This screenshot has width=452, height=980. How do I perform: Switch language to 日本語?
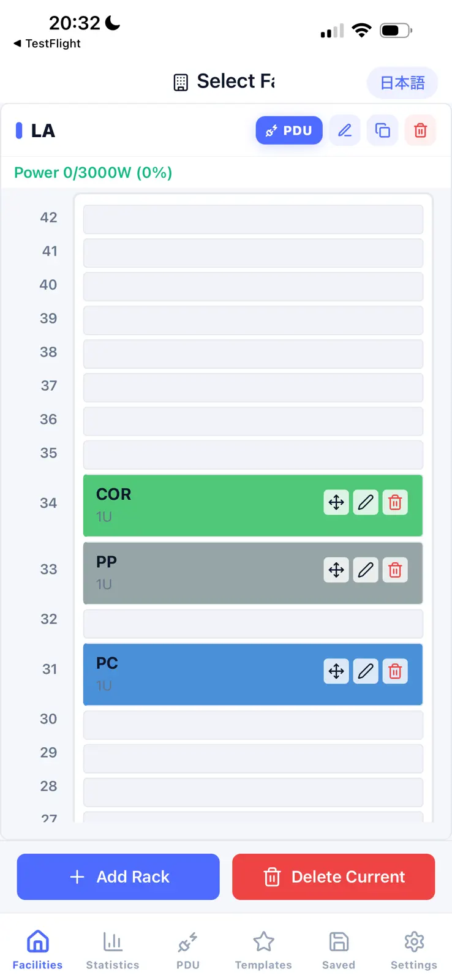[402, 83]
